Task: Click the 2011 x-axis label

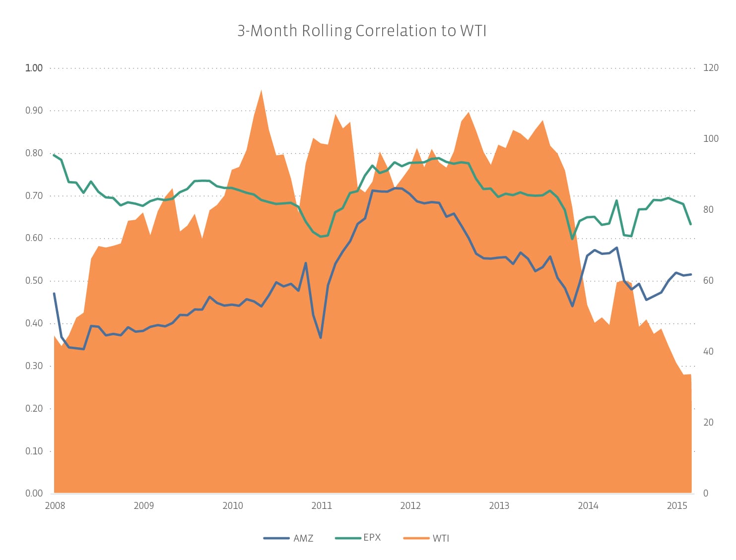Action: pyautogui.click(x=322, y=506)
